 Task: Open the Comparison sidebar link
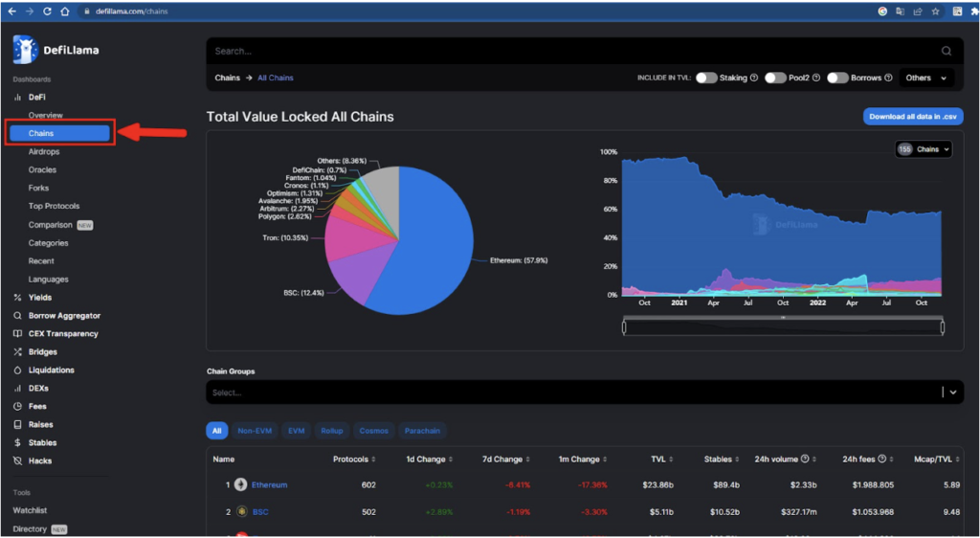coord(50,225)
